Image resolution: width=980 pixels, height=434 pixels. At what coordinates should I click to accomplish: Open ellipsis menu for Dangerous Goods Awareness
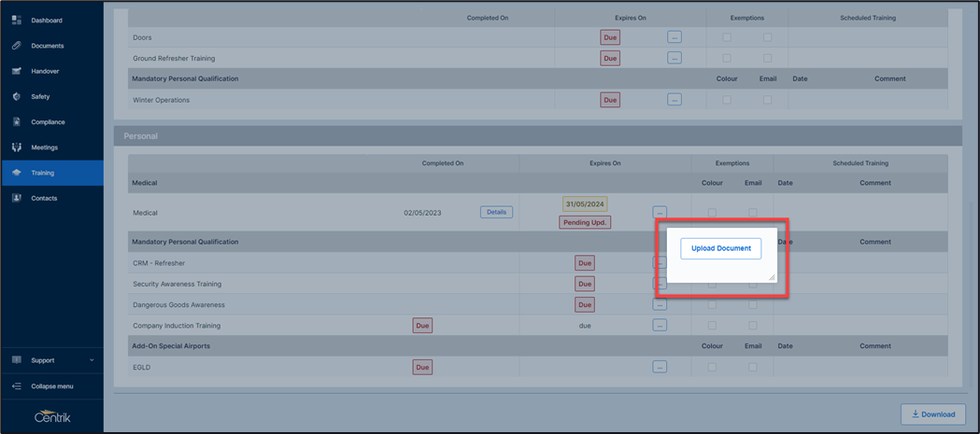660,304
